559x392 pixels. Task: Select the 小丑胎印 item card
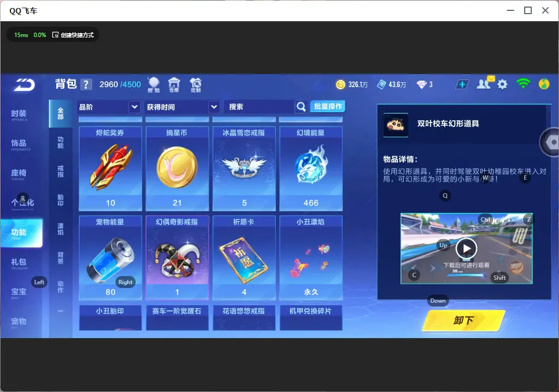tap(110, 317)
